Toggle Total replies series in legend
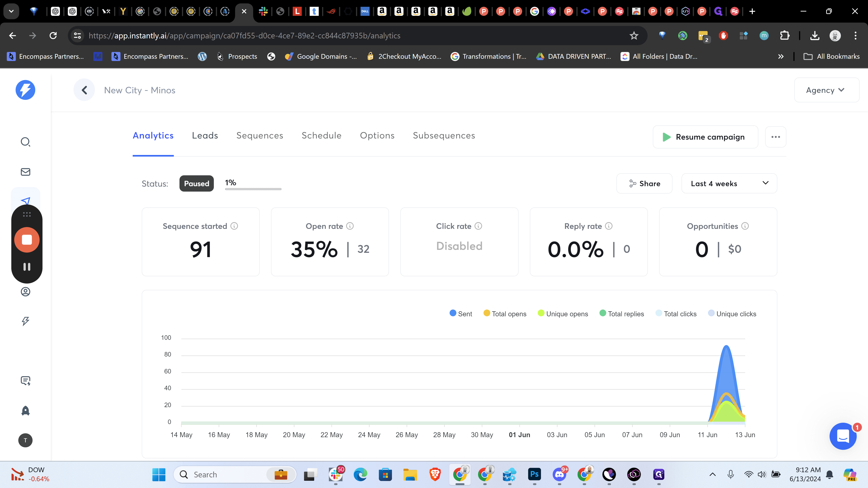 622,314
